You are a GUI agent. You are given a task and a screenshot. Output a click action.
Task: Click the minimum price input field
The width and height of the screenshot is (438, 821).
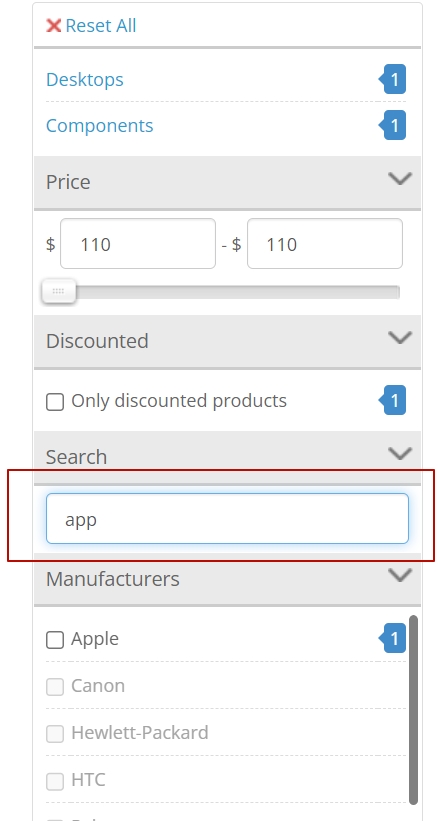coord(138,244)
